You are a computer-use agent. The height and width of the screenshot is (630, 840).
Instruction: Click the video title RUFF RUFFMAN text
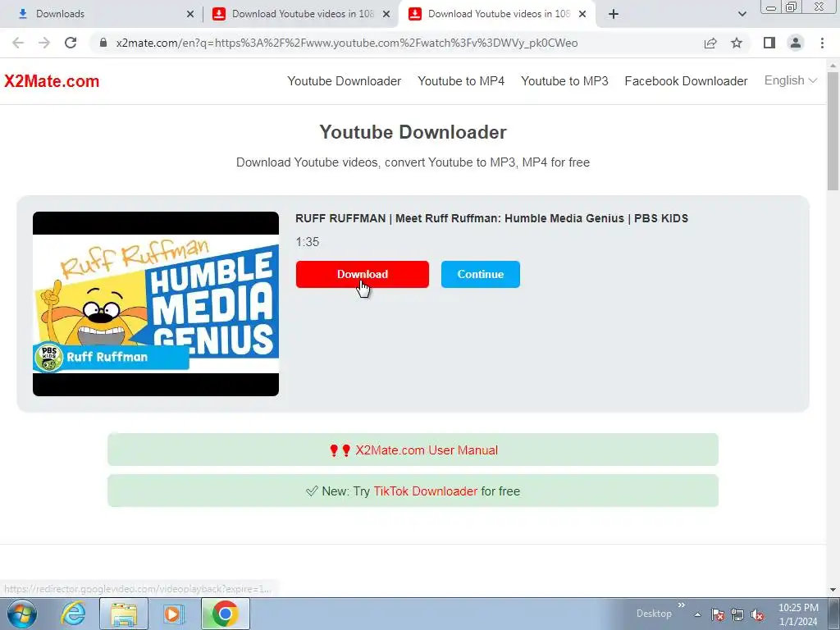[491, 218]
